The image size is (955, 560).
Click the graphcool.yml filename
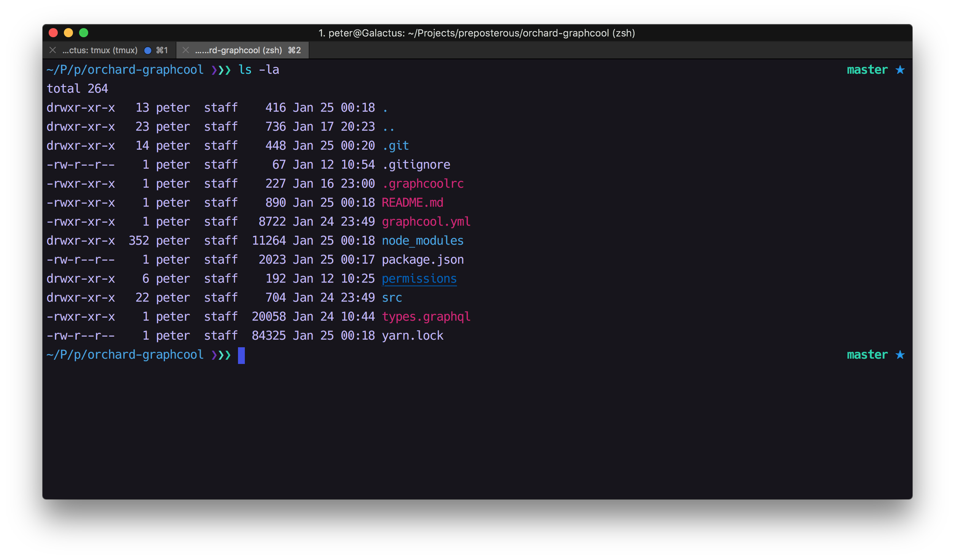click(426, 221)
